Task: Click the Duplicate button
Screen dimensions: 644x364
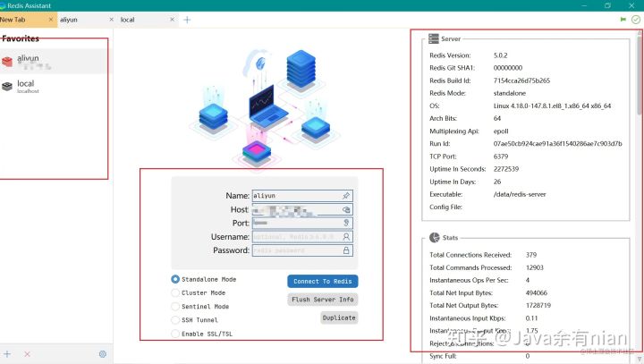Action: (x=339, y=317)
